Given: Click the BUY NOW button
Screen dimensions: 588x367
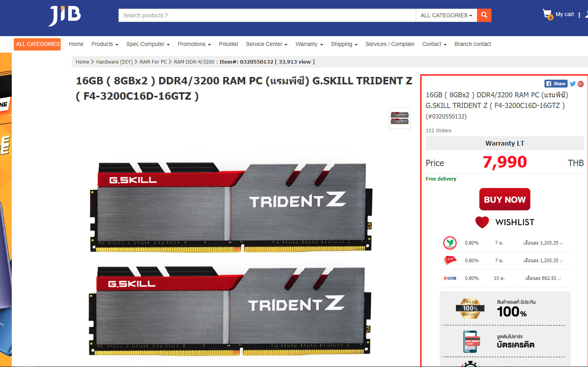Looking at the screenshot, I should (505, 199).
